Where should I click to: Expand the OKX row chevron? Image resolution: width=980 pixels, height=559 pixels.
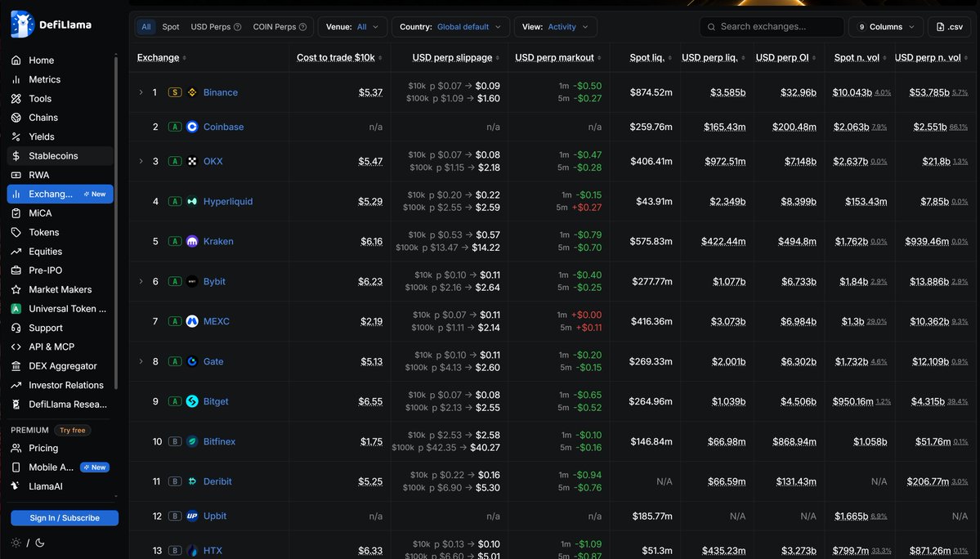(141, 161)
